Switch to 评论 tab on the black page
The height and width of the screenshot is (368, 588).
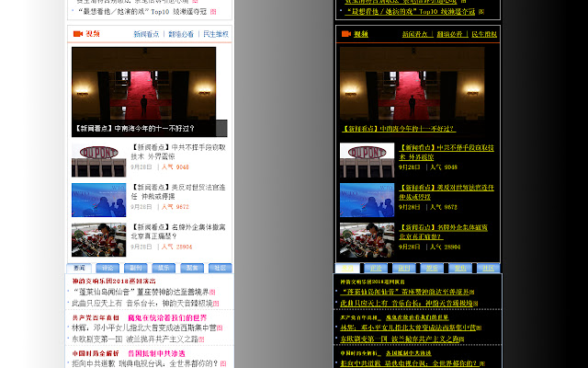point(376,268)
